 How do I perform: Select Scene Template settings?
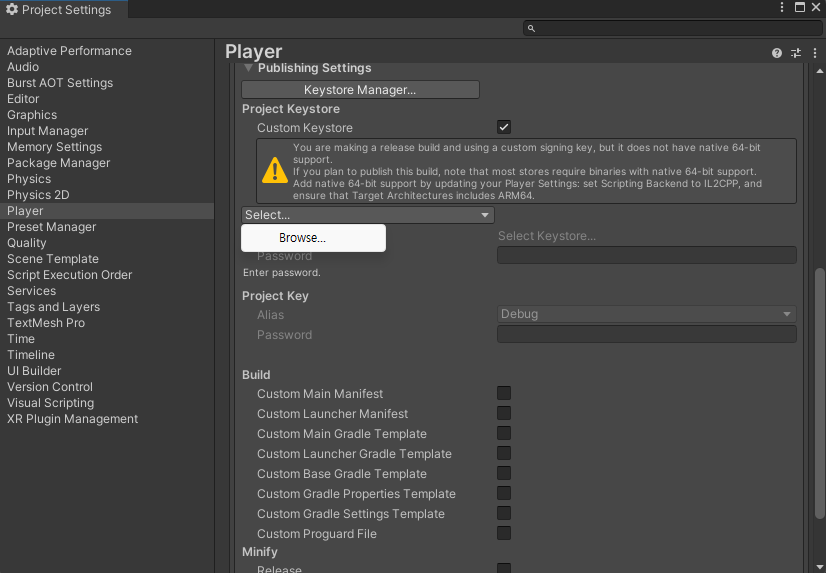(x=53, y=259)
